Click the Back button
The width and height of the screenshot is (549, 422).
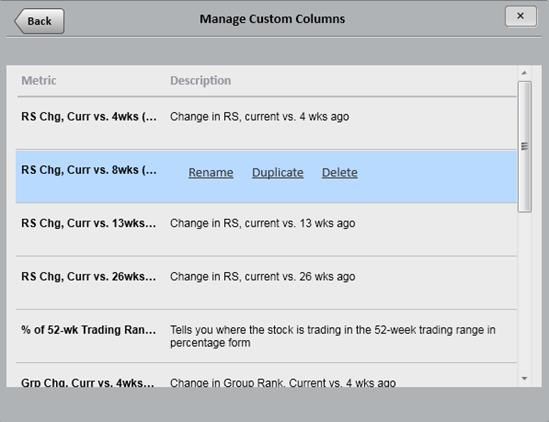39,21
